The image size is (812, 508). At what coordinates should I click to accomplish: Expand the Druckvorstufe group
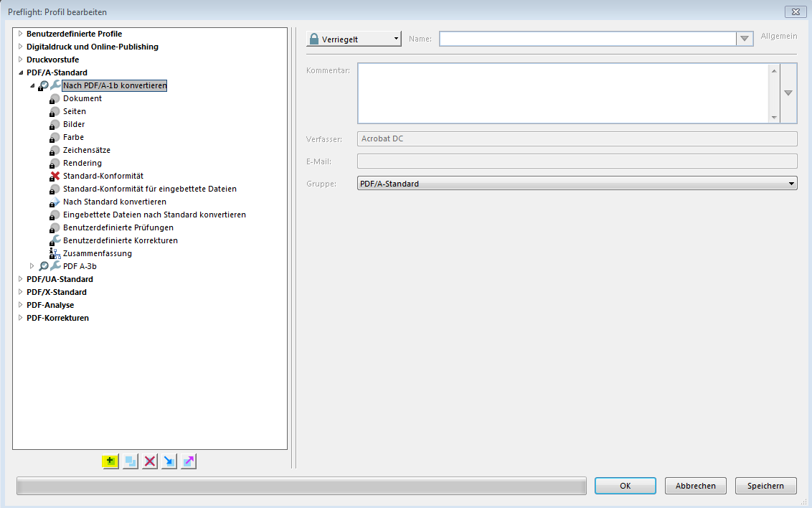coord(21,60)
